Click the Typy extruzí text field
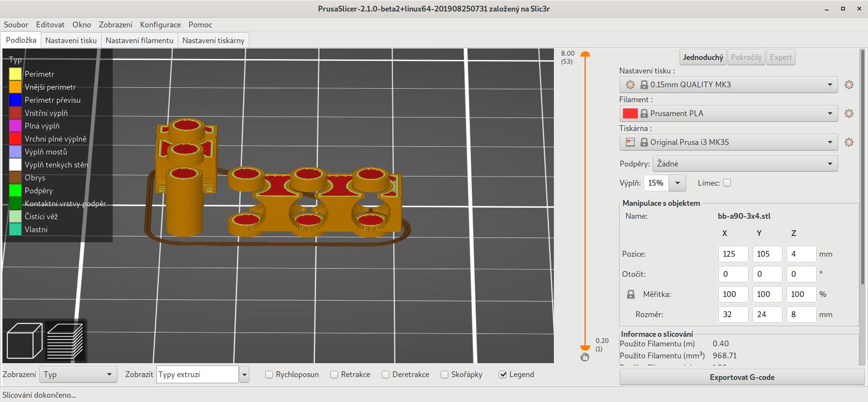 point(198,375)
